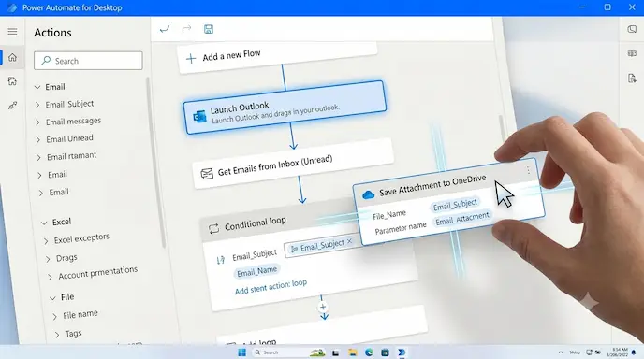This screenshot has height=359, width=644.
Task: Click the Conditional loop header
Action: click(x=279, y=222)
